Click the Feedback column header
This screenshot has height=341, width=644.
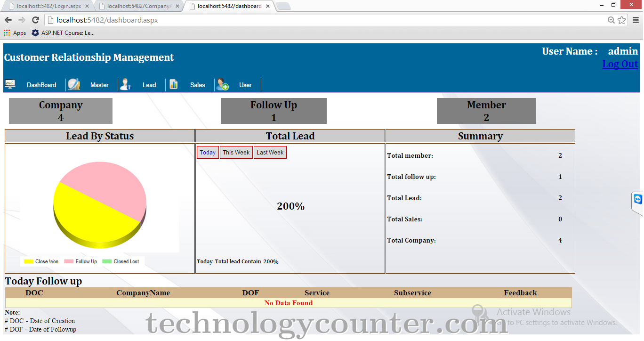click(x=520, y=293)
